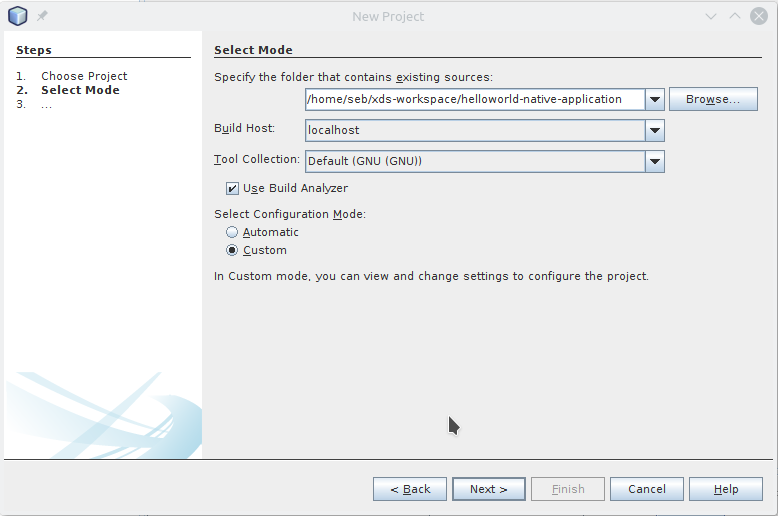Cancel the New Project wizard

tap(646, 489)
